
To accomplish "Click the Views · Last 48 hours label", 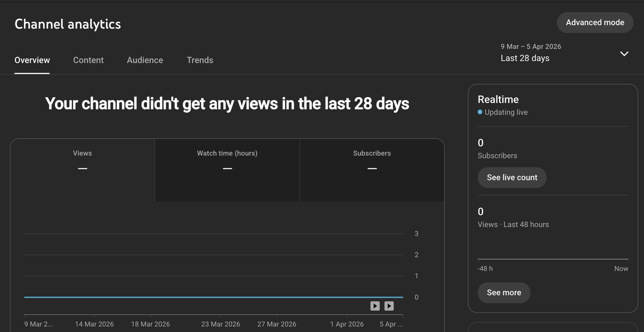I will point(513,225).
